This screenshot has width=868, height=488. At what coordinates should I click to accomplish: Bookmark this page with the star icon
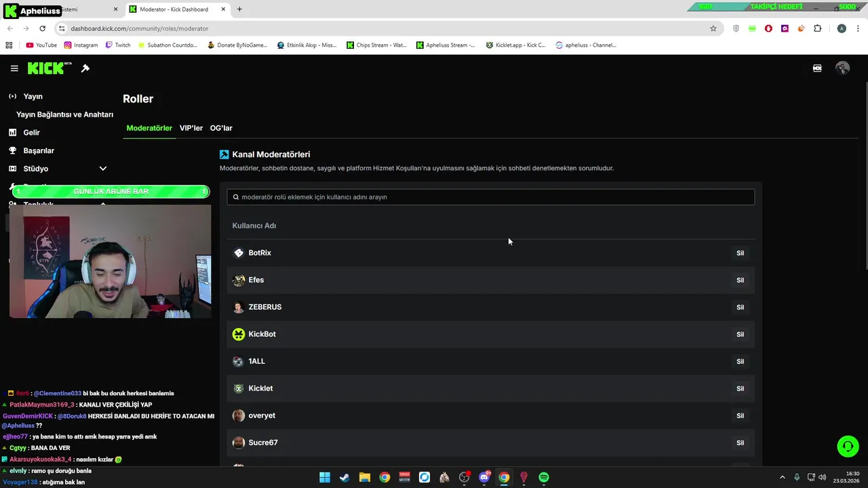click(x=713, y=28)
